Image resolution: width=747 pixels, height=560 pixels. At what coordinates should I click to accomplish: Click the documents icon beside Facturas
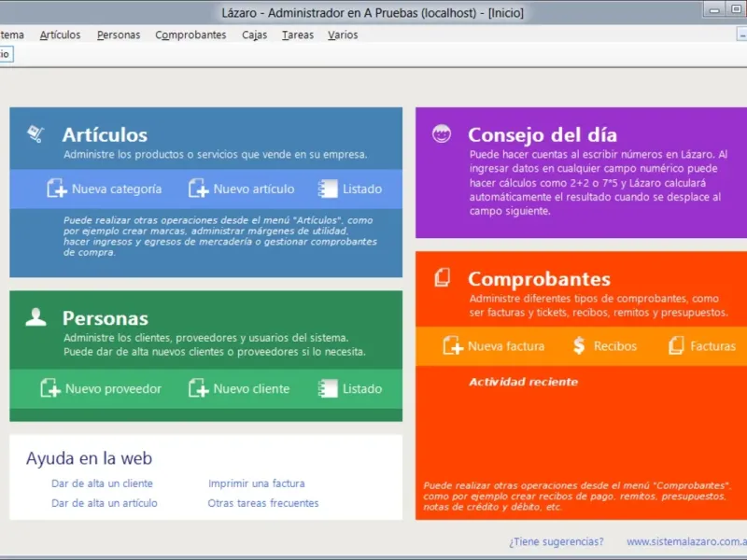point(676,345)
